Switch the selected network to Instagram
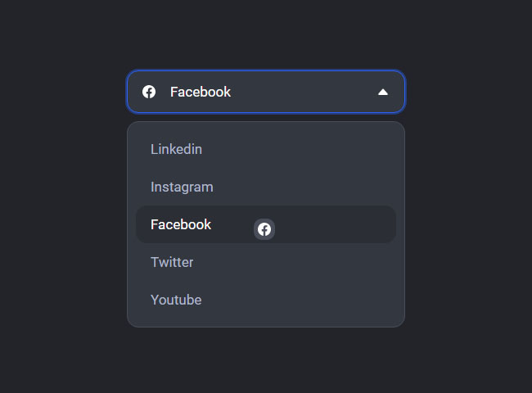This screenshot has width=532, height=393. click(182, 187)
